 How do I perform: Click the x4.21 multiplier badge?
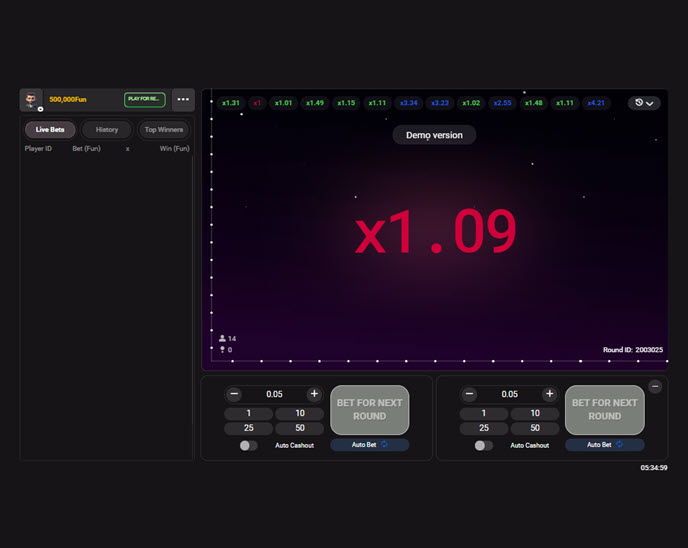click(x=596, y=103)
